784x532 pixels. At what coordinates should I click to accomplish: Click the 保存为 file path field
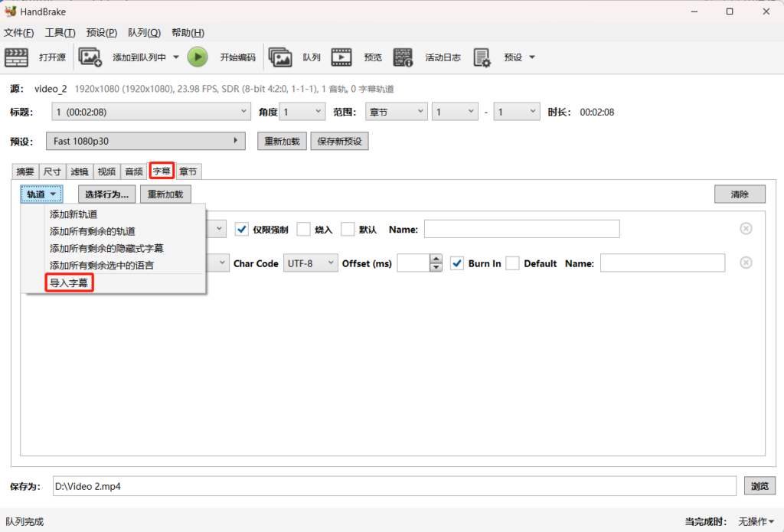[x=394, y=486]
